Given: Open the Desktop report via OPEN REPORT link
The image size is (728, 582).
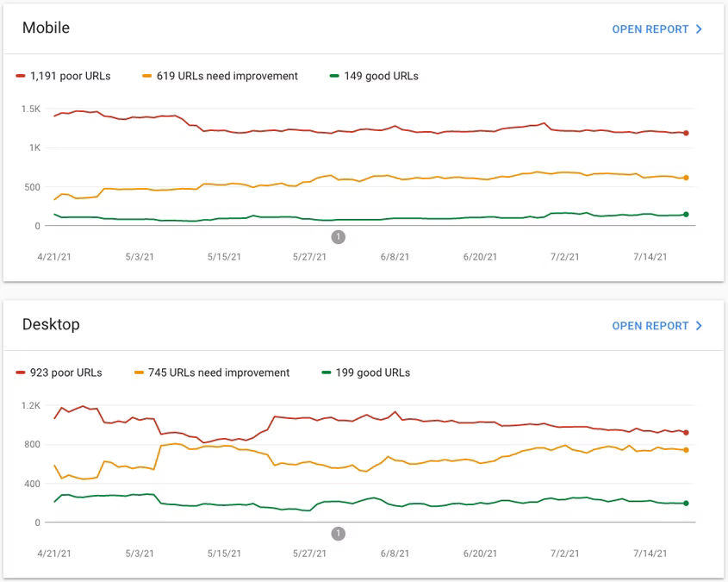Looking at the screenshot, I should pyautogui.click(x=650, y=326).
